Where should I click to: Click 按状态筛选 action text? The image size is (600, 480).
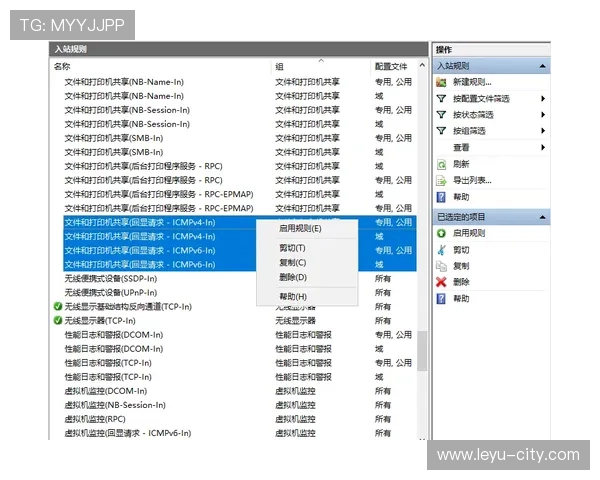[473, 115]
